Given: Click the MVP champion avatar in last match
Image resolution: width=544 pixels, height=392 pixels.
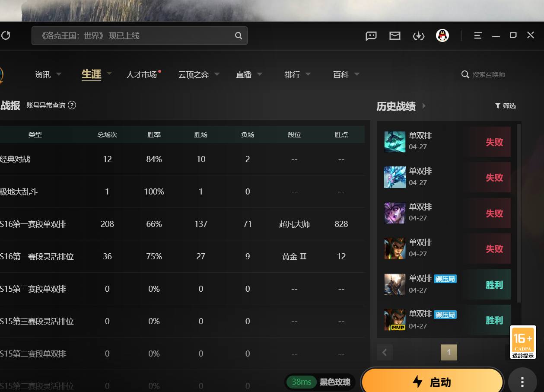Looking at the screenshot, I should pos(395,320).
